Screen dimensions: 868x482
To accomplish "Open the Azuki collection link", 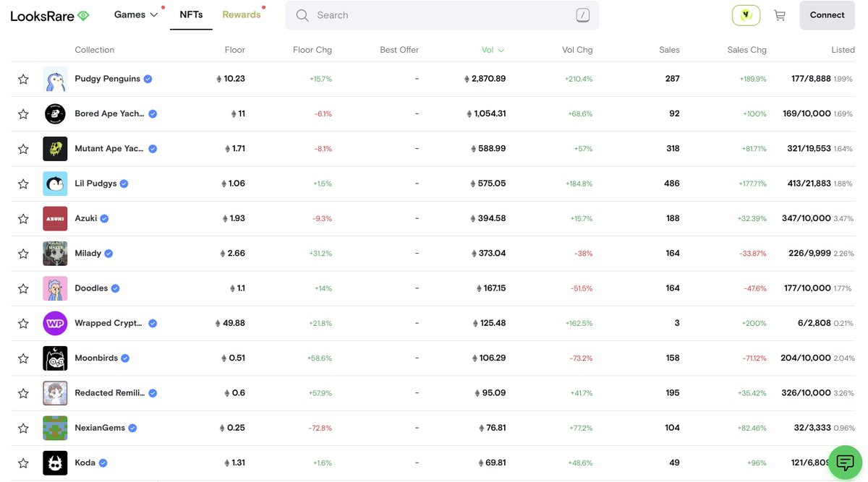I will click(85, 218).
